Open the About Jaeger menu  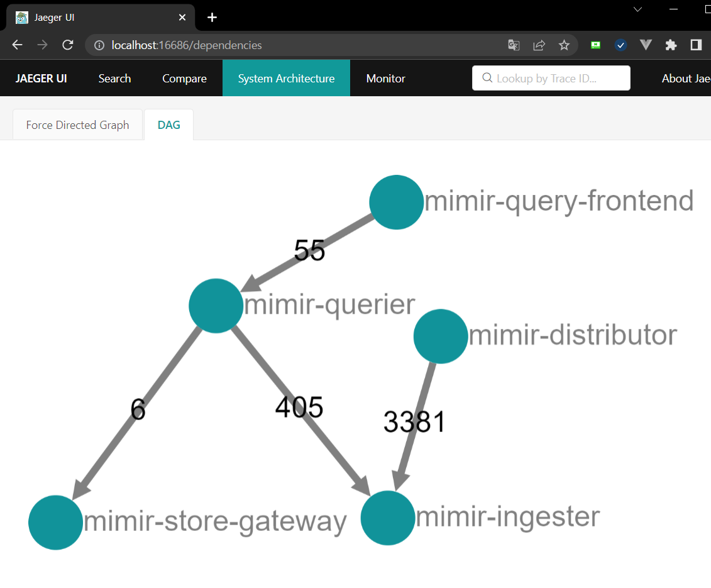685,79
